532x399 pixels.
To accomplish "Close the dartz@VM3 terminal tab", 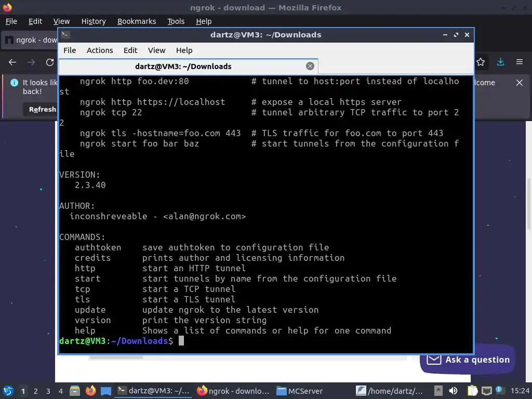I will coord(310,66).
